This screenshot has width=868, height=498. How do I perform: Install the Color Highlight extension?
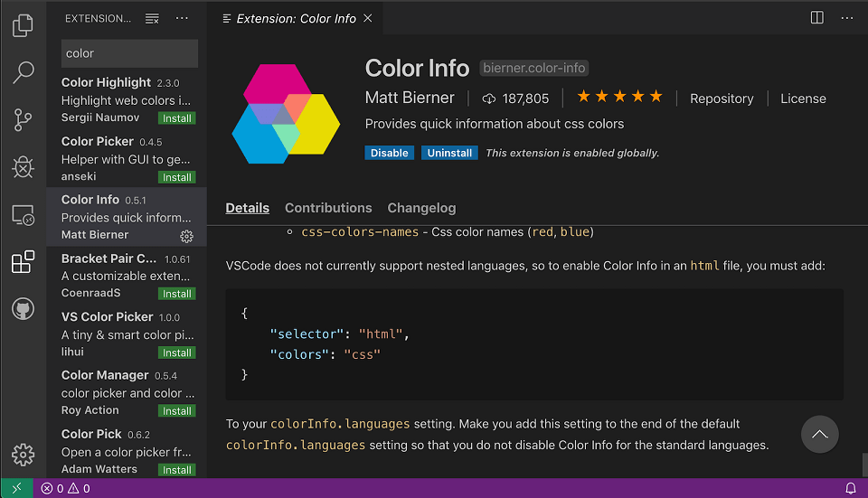176,118
